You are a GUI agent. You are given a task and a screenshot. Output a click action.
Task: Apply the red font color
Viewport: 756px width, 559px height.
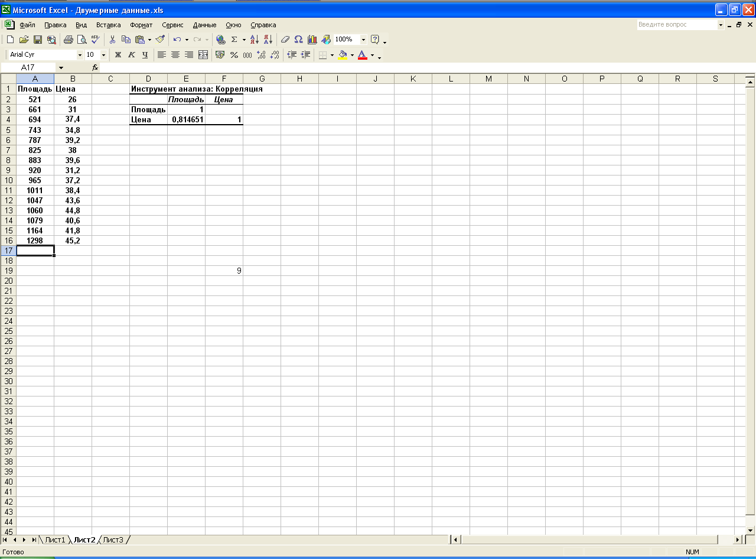coord(362,55)
